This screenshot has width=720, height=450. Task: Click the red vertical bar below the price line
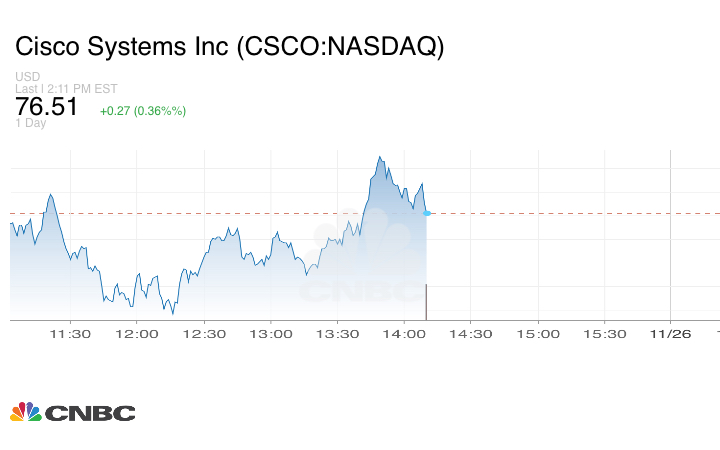point(427,302)
